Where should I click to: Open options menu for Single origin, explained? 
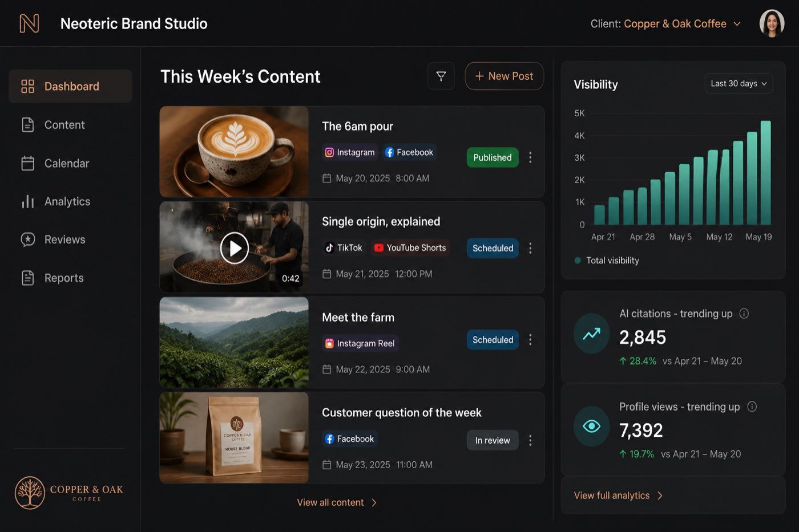530,248
